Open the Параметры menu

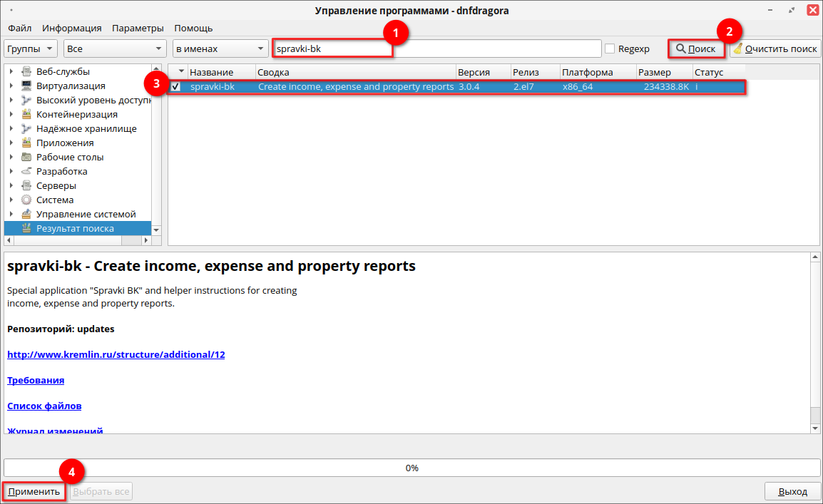pos(138,28)
